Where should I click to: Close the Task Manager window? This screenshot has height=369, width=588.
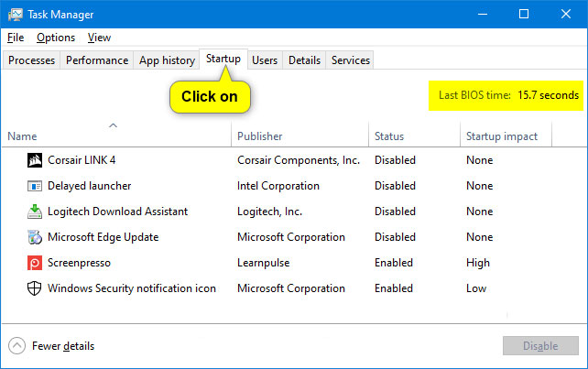tap(565, 15)
